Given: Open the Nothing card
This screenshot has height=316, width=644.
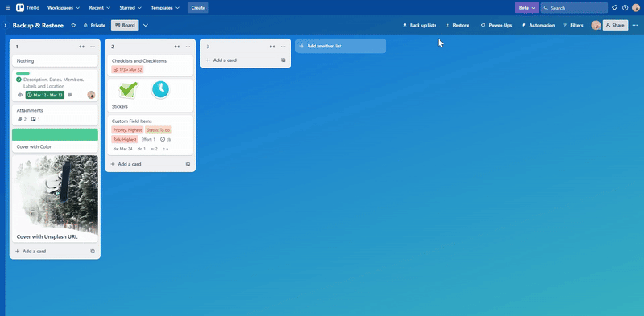Looking at the screenshot, I should pyautogui.click(x=55, y=61).
